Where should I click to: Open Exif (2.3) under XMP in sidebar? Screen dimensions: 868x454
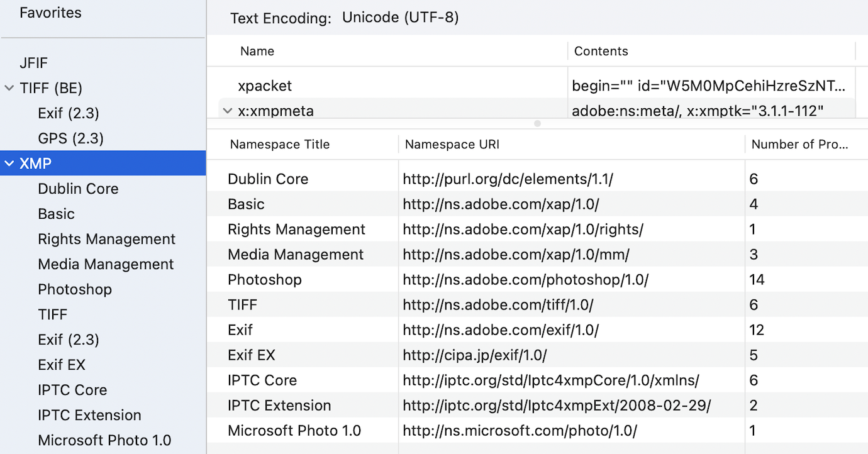[x=69, y=340]
